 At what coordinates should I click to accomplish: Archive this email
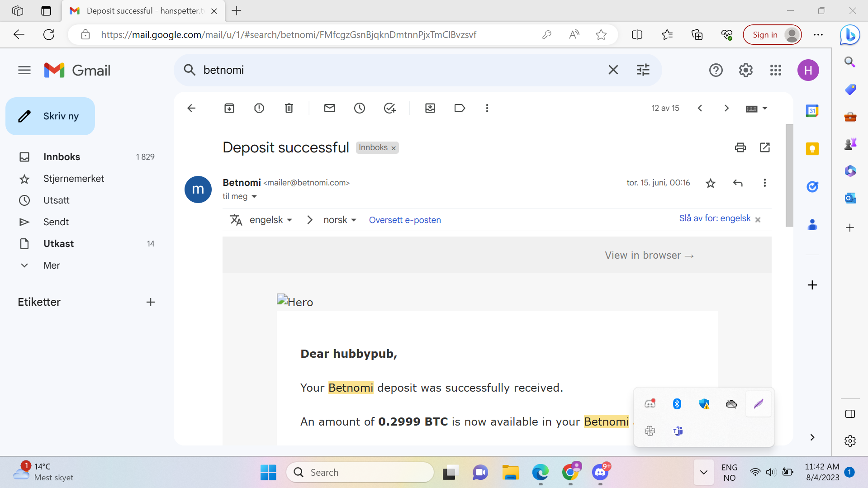229,108
